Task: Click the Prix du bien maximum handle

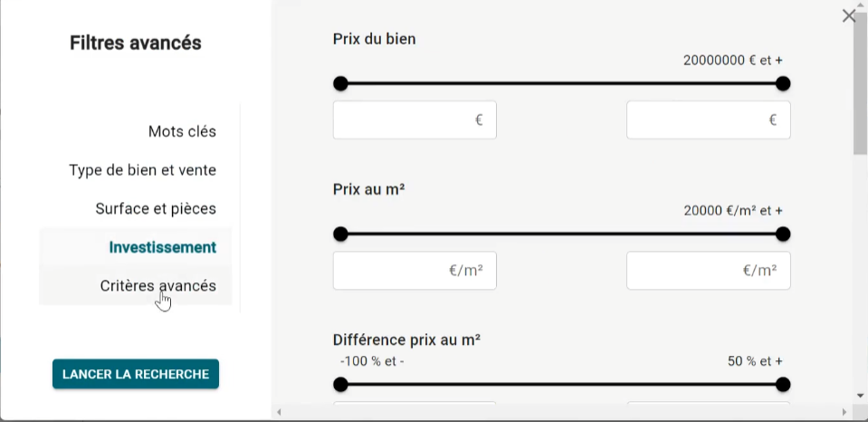Action: [783, 84]
